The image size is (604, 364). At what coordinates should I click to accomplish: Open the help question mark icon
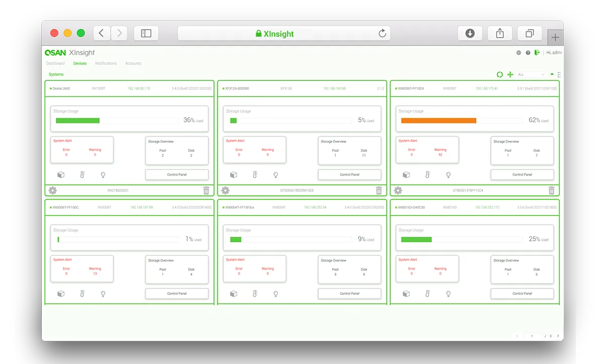click(528, 53)
